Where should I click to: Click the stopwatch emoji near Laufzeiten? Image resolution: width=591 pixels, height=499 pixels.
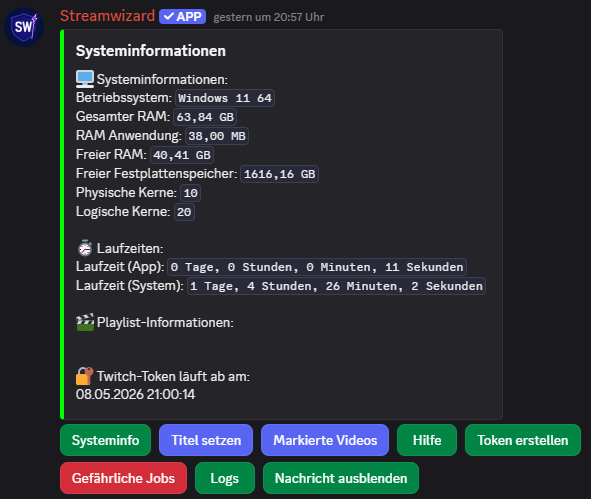(x=85, y=248)
